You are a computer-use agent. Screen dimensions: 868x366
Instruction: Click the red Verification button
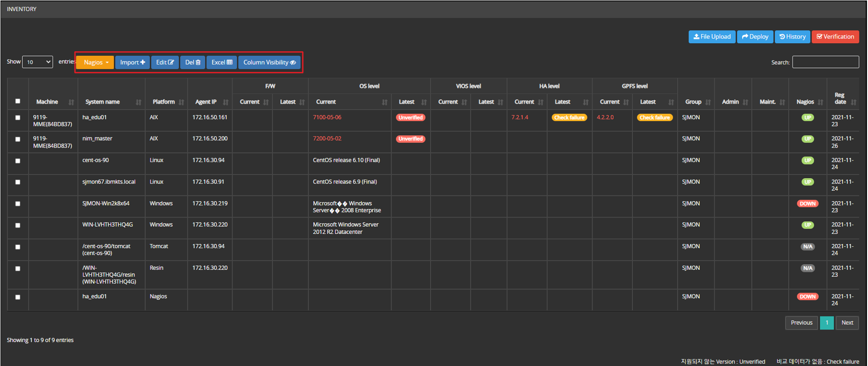coord(835,37)
